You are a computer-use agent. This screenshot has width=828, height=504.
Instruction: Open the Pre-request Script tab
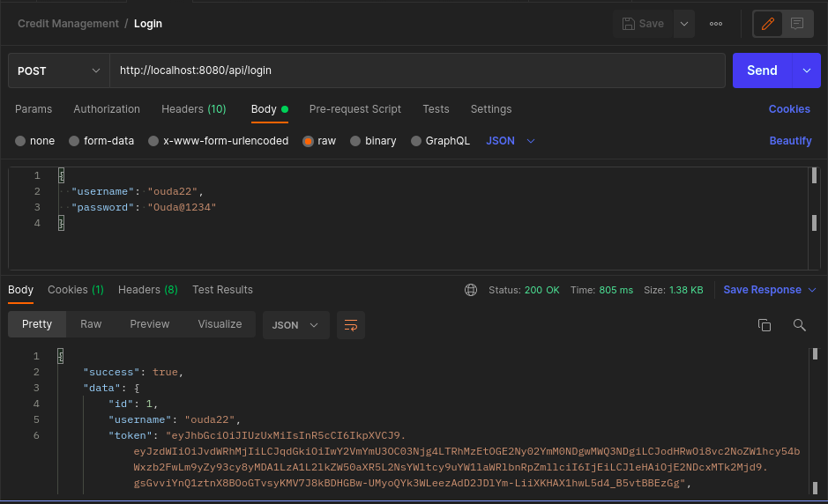coord(354,109)
